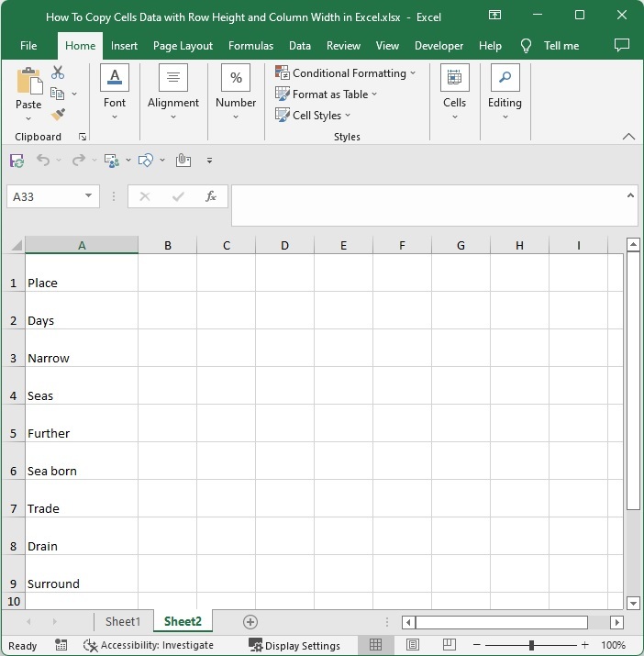This screenshot has height=656, width=644.
Task: Redo the last action
Action: click(78, 161)
